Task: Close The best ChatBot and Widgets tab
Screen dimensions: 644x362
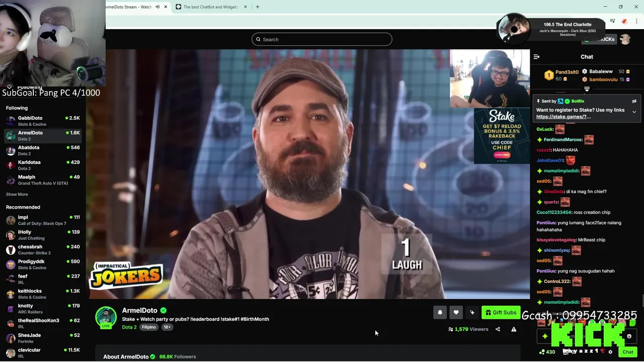Action: [x=246, y=7]
